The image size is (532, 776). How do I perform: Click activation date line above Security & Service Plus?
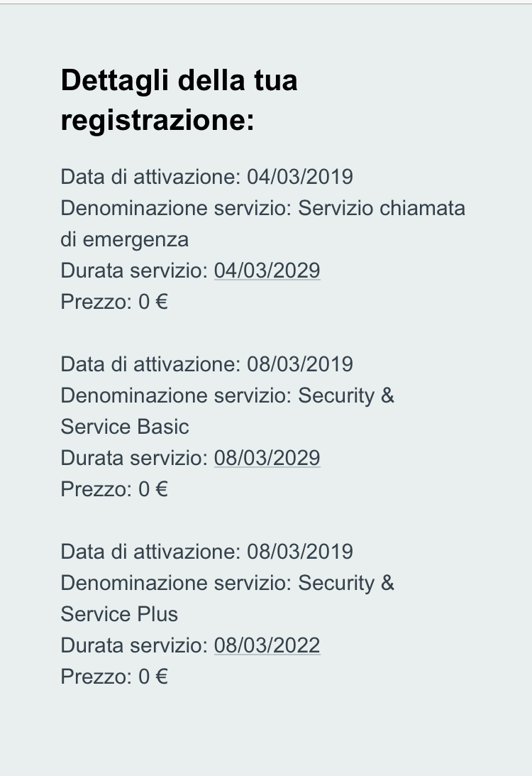206,552
